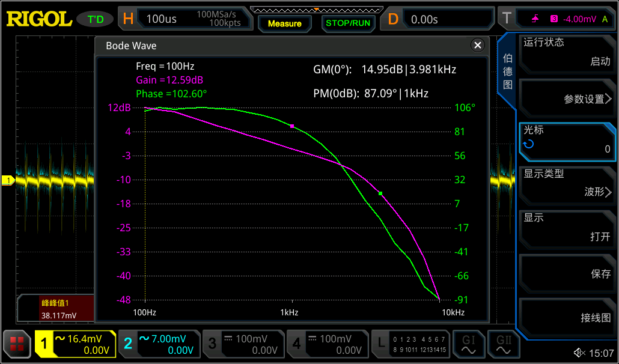
Task: Click the 峰峰值1 measurement result box
Action: click(x=55, y=309)
